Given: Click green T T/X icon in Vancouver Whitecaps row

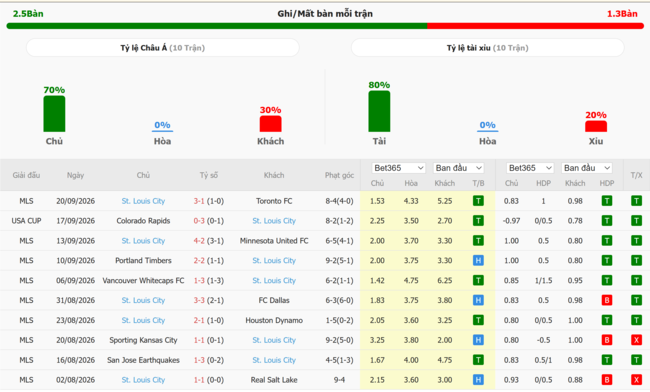Looking at the screenshot, I should pos(636,281).
